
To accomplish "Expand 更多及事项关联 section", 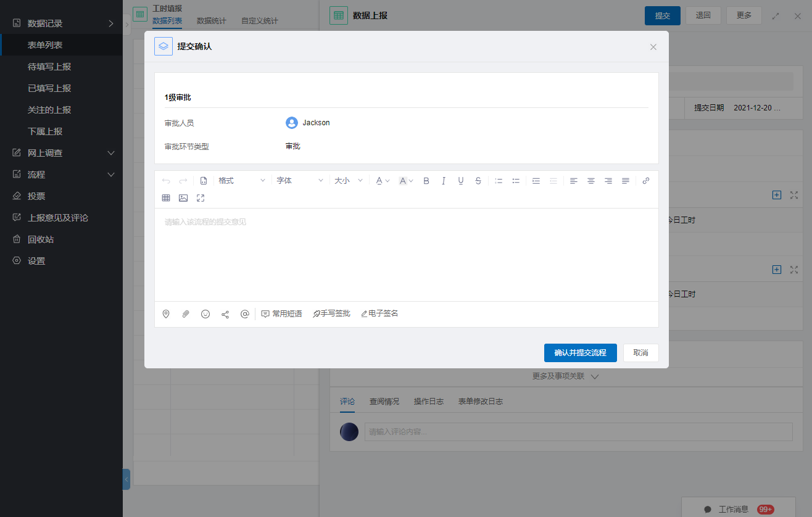I will (565, 376).
